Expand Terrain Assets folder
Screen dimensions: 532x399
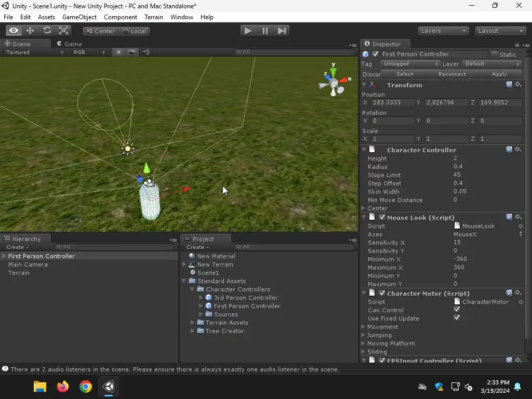(x=192, y=322)
